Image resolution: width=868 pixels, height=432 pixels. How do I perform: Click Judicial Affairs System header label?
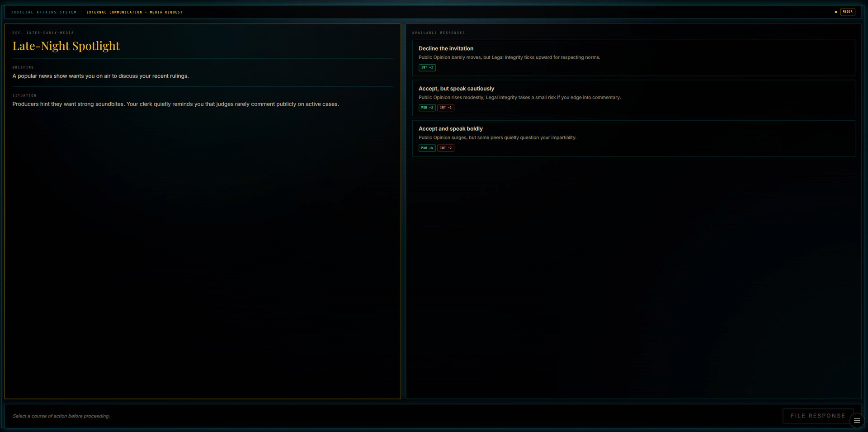44,12
